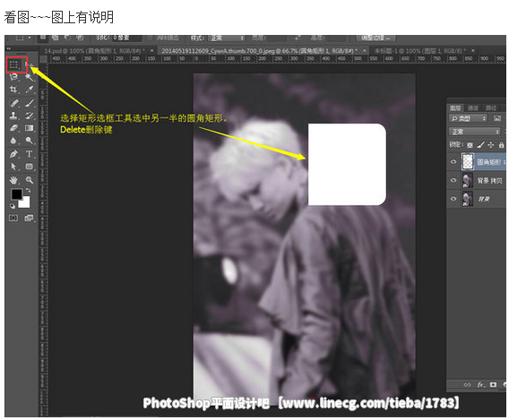Toggle lock position in Layers panel

coord(491,145)
